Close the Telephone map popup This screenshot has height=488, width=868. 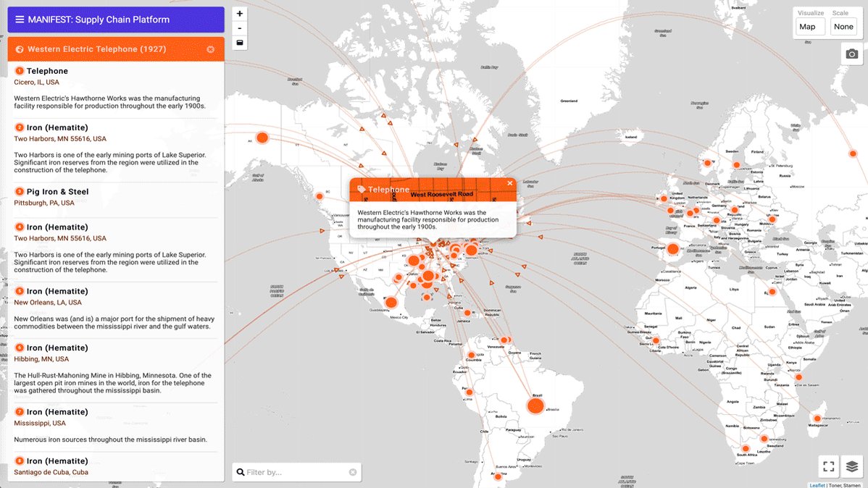point(510,183)
